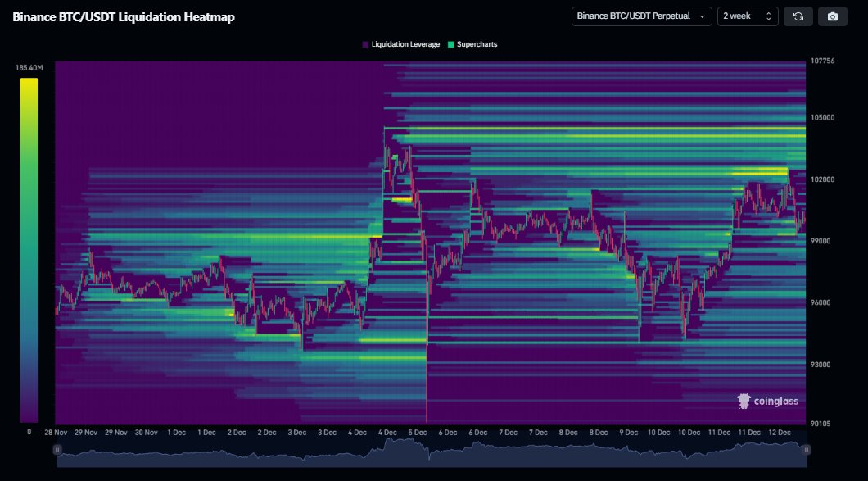868x481 pixels.
Task: Click the mini price overview chart below
Action: pos(432,453)
